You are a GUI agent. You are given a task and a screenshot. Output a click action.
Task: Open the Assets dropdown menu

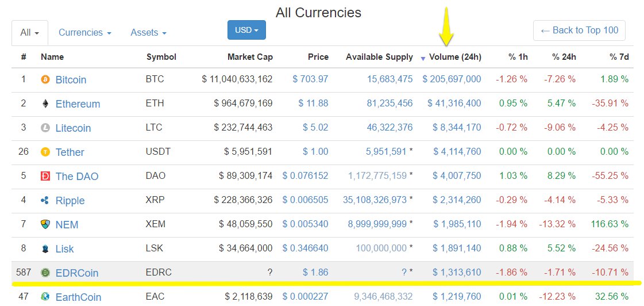148,32
